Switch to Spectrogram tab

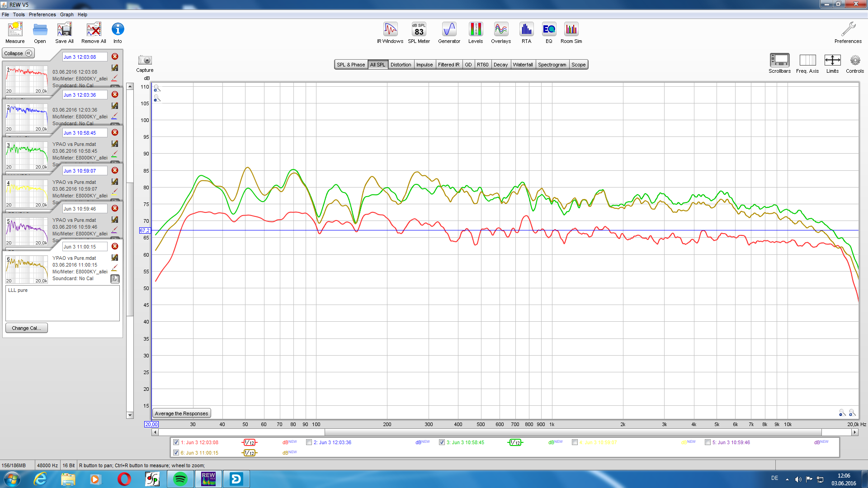point(552,65)
